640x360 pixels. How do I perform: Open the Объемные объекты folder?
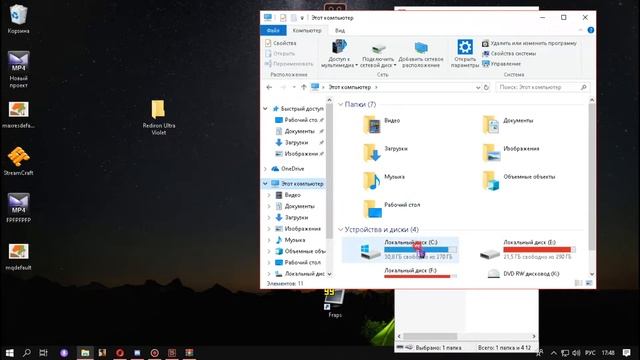[x=519, y=180]
